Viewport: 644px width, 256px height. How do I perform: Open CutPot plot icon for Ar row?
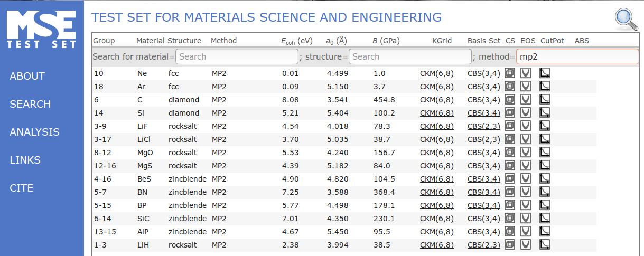tap(545, 87)
